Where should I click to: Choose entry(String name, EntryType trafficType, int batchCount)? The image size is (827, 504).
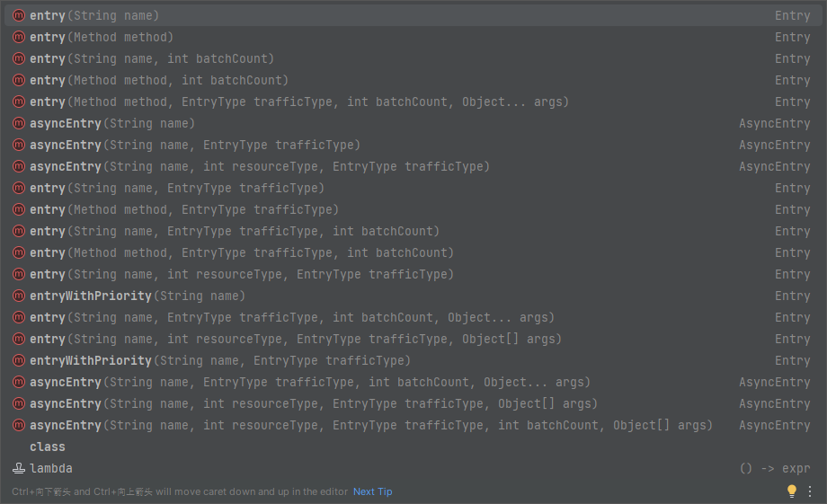pos(413,231)
